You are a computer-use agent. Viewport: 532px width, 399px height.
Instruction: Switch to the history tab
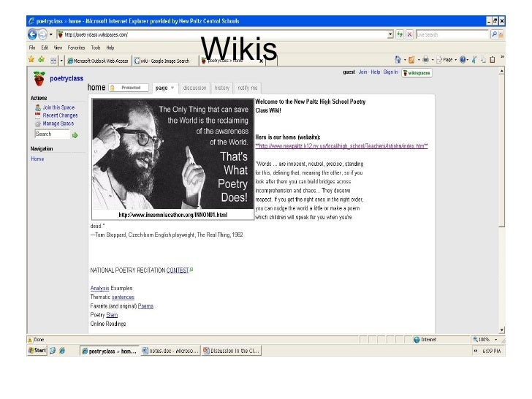222,88
